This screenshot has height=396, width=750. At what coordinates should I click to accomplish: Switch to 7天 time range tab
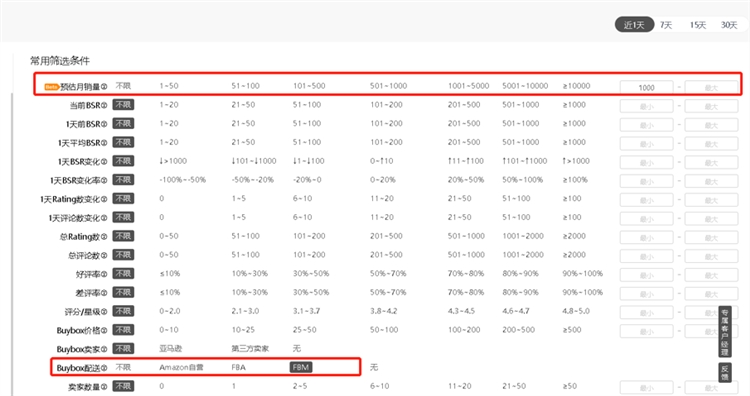click(666, 25)
